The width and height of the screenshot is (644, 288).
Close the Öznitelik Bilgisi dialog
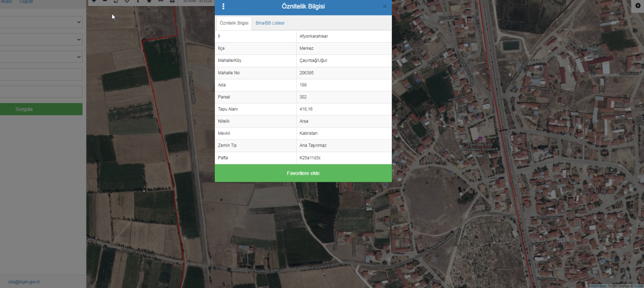385,7
